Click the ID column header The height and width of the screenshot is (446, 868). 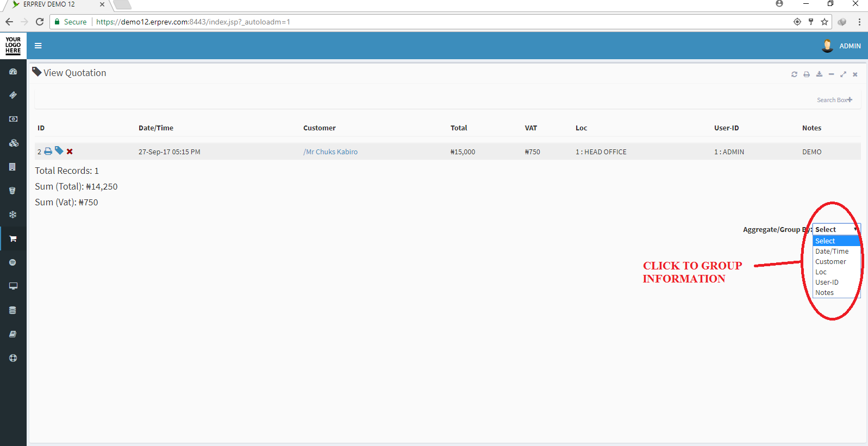tap(41, 128)
